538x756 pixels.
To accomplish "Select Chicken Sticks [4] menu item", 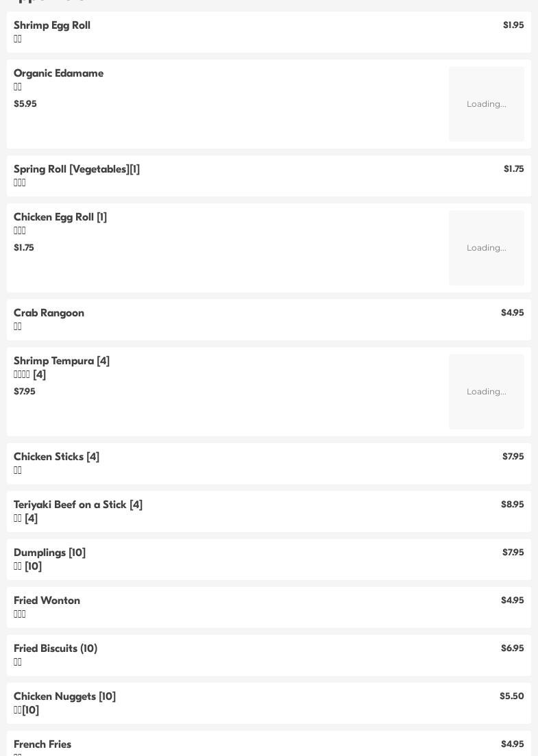I will click(x=57, y=457).
